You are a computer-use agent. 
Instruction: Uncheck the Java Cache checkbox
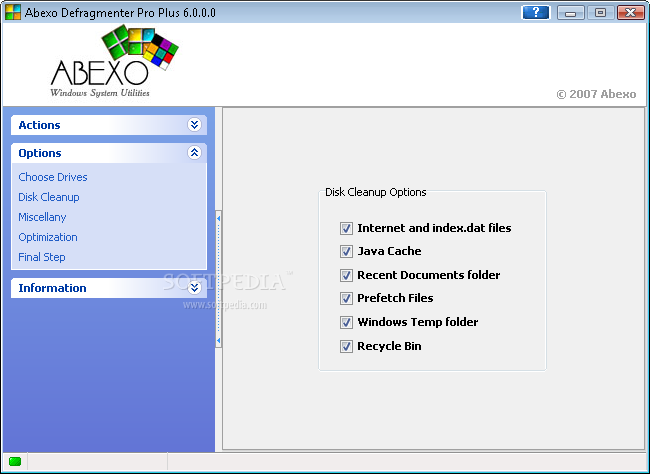pos(346,251)
